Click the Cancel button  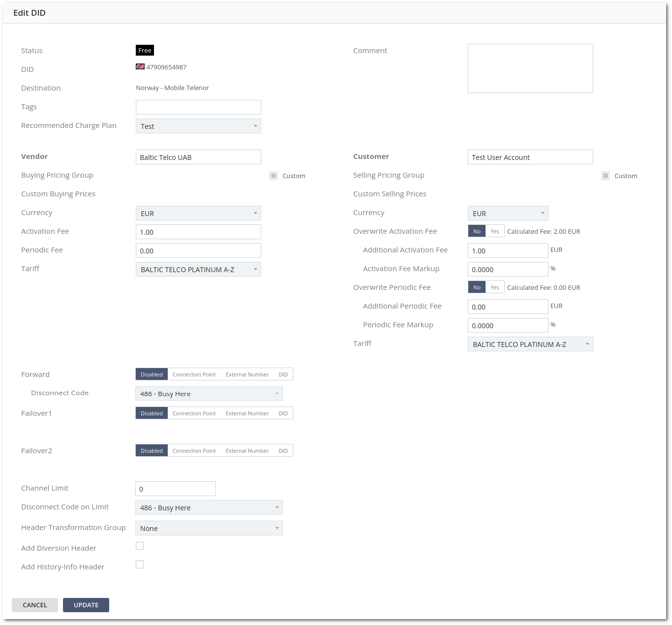coord(35,605)
